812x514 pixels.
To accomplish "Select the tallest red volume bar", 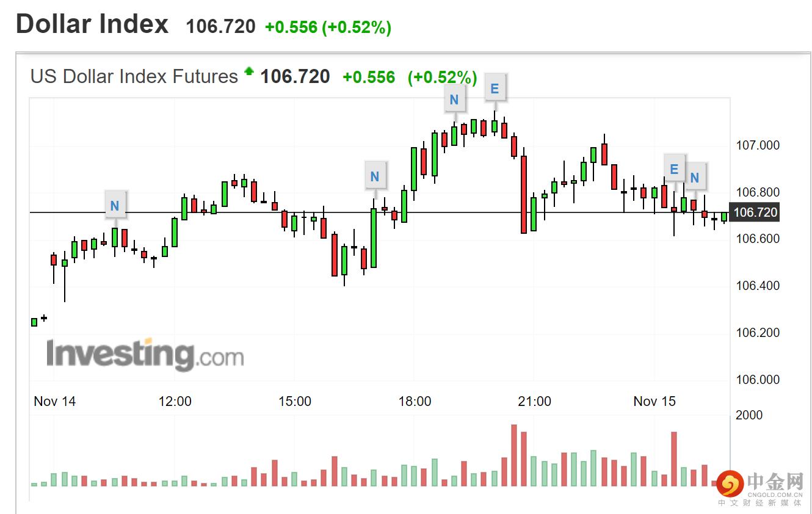I will point(513,455).
